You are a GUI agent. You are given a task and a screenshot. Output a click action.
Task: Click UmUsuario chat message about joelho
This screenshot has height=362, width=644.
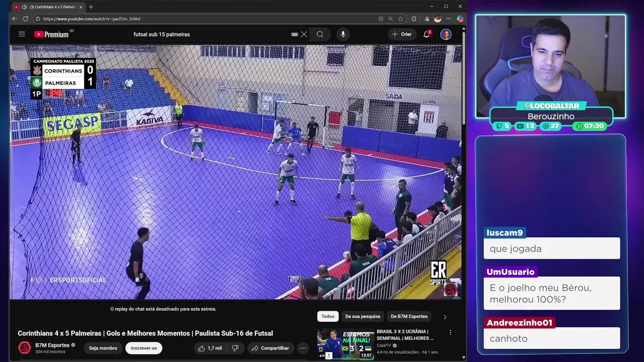[x=552, y=293]
